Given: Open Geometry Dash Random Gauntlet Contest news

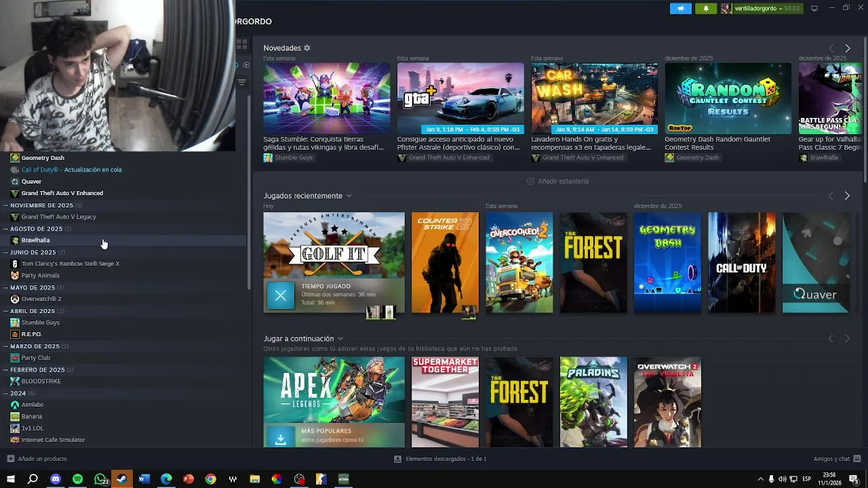Looking at the screenshot, I should [x=728, y=98].
